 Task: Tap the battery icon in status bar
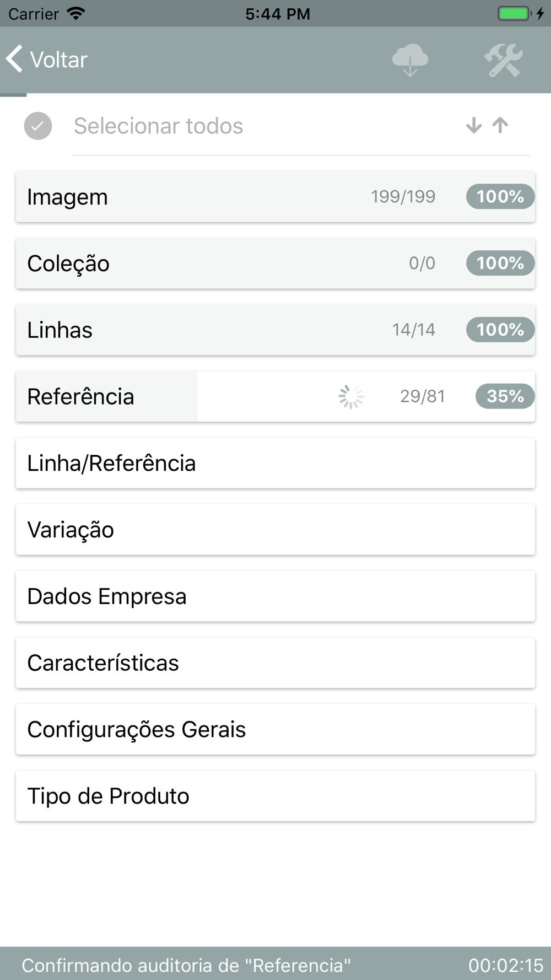(x=514, y=13)
